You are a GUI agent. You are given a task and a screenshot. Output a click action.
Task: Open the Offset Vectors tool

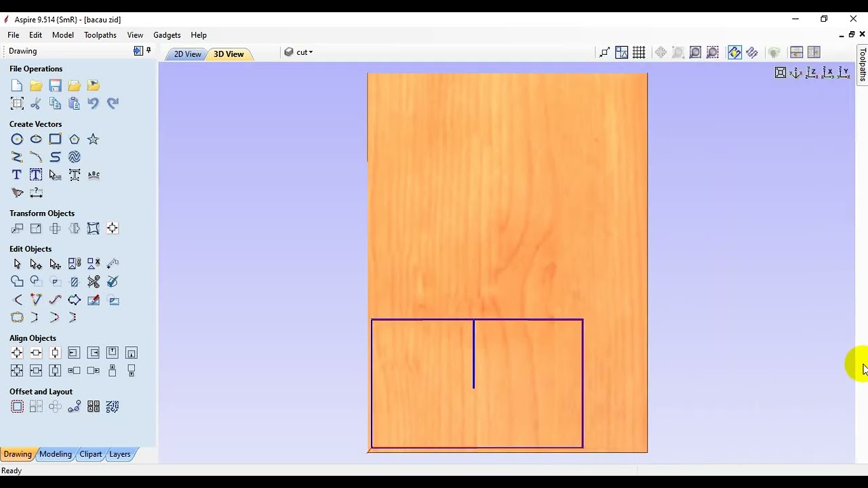(17, 407)
